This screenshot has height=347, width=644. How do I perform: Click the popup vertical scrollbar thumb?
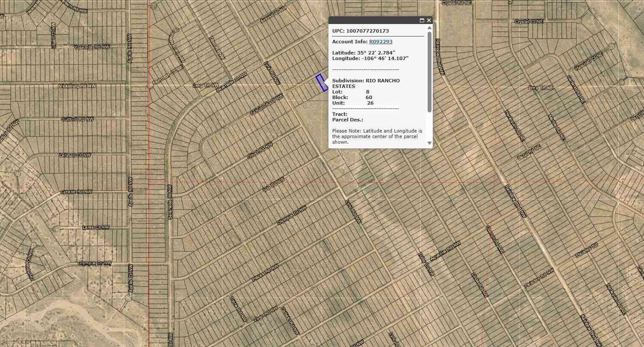point(429,72)
